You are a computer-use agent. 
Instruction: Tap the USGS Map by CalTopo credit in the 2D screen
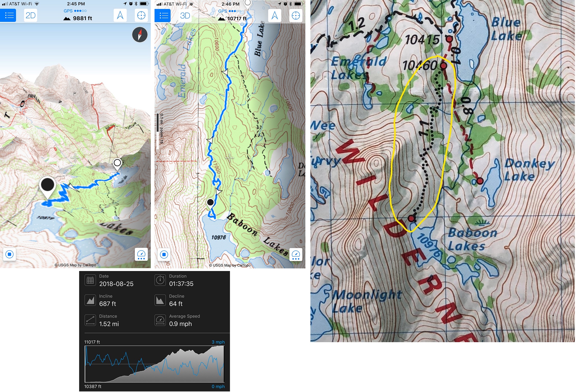pos(230,265)
